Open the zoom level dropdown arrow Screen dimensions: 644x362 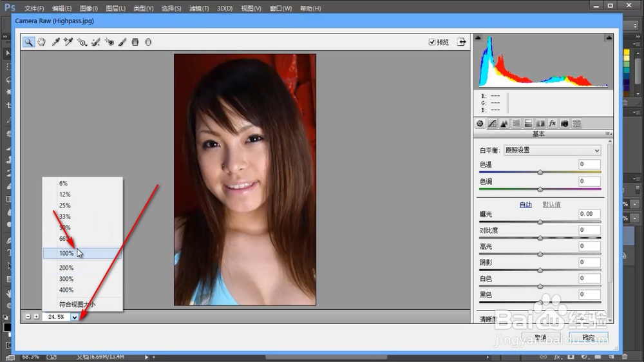coord(74,317)
